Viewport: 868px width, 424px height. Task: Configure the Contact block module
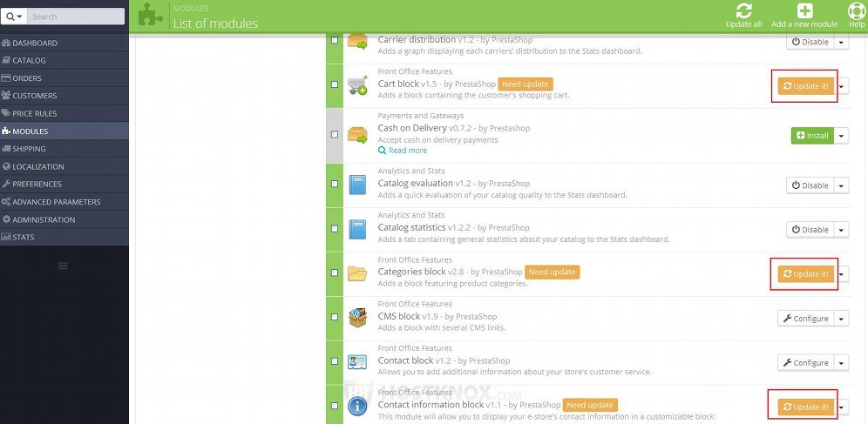point(806,363)
